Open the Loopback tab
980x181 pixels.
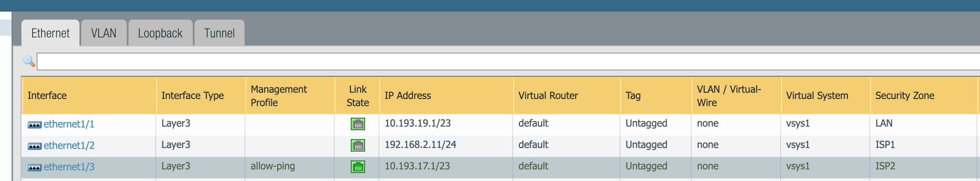(160, 33)
